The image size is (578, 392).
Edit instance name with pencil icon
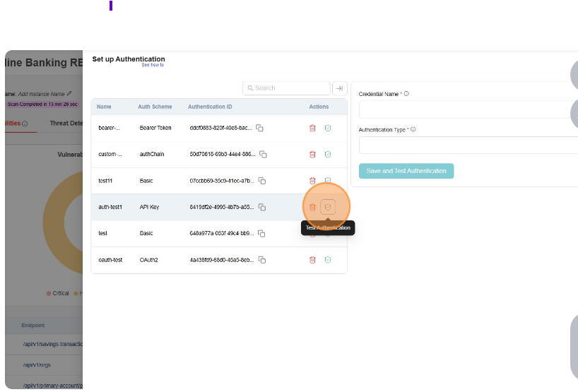tap(69, 93)
